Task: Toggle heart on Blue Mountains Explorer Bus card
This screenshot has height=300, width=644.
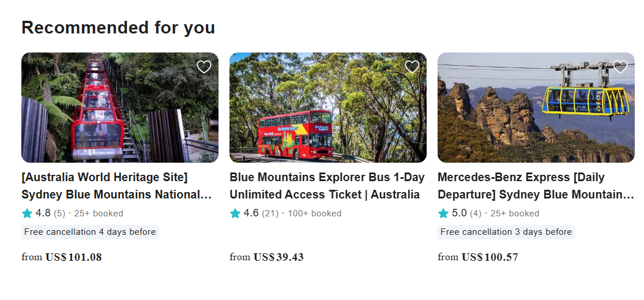Action: [x=412, y=67]
